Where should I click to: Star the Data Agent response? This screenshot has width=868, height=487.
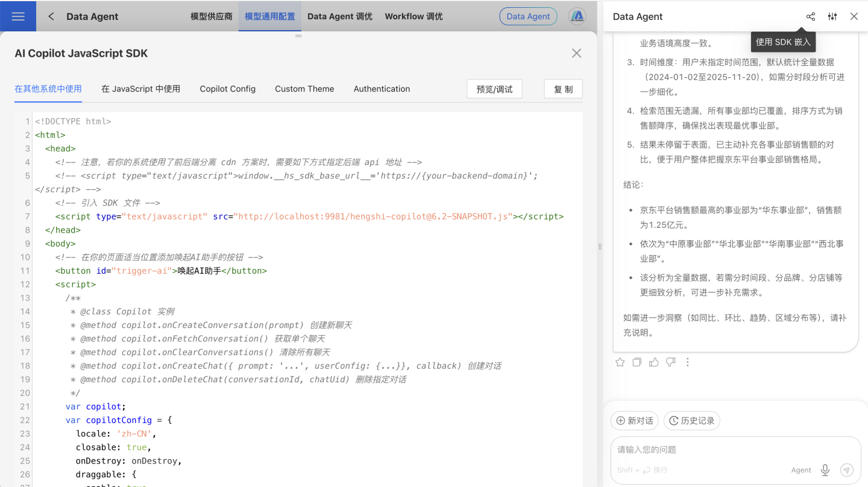click(620, 362)
